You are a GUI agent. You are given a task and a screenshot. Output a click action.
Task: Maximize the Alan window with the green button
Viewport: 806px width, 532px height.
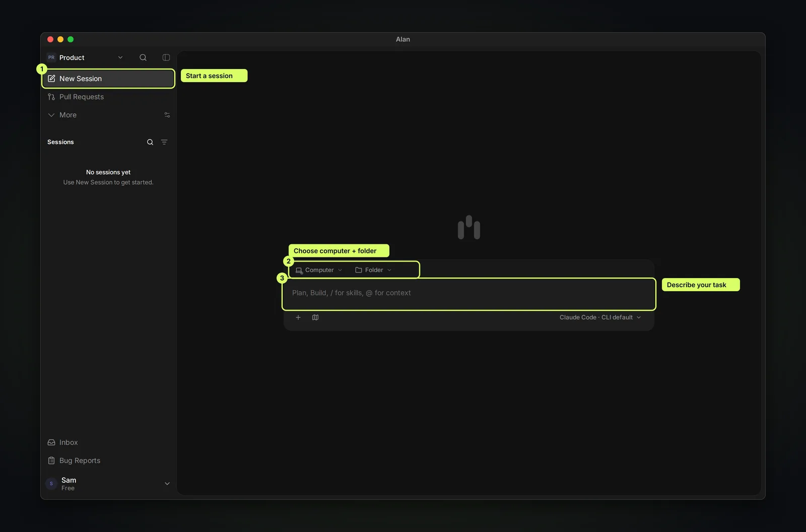[x=71, y=39]
